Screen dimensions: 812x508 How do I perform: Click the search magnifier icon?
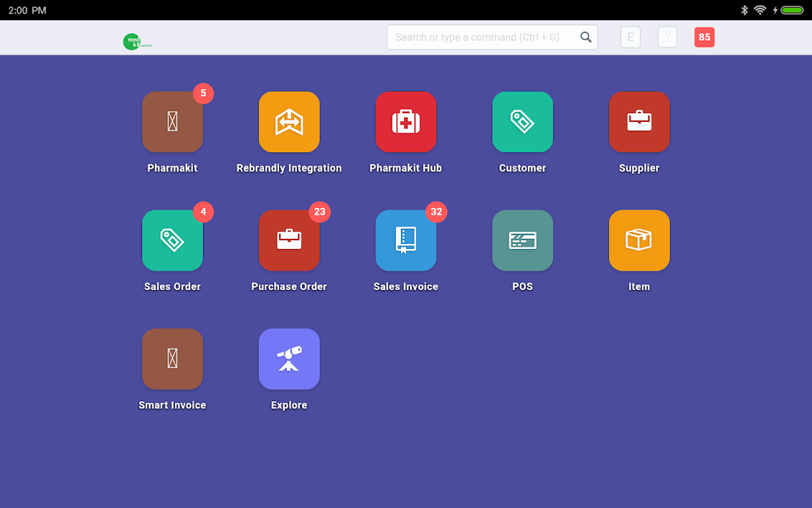click(x=586, y=37)
